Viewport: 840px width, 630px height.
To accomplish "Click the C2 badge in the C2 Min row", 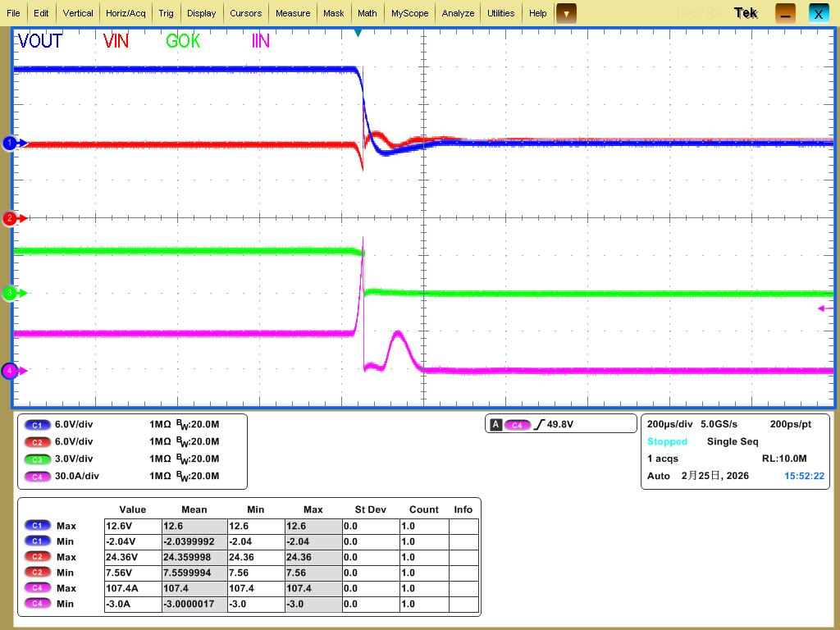I will [37, 572].
